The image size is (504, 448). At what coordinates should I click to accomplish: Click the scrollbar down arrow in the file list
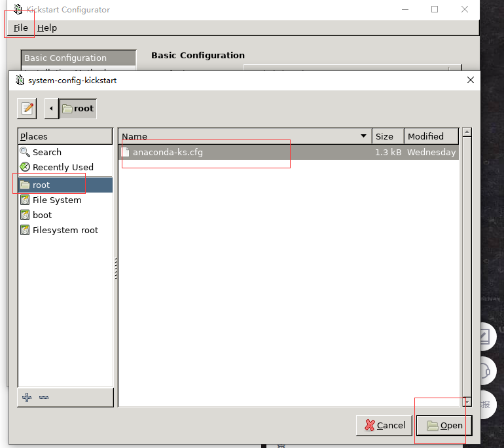point(467,402)
